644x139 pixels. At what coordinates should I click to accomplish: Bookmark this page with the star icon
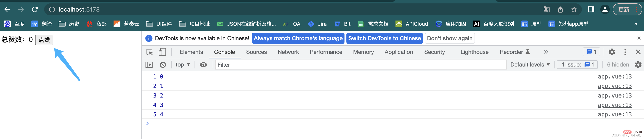tap(574, 9)
